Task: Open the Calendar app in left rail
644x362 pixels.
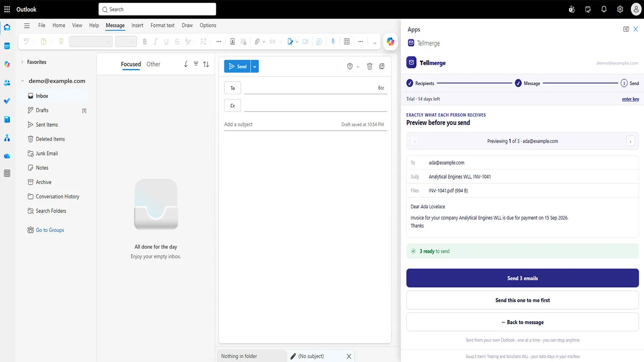Action: (x=7, y=46)
